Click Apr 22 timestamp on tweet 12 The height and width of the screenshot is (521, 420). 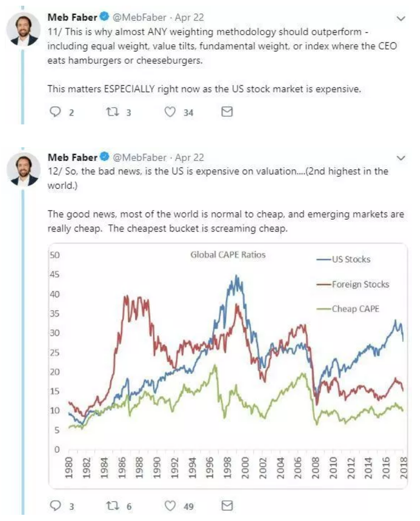click(189, 157)
